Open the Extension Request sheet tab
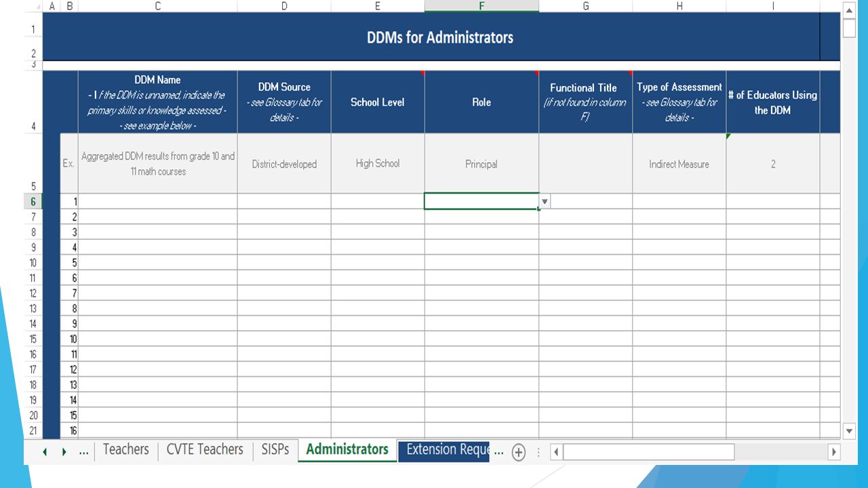The image size is (868, 488). (444, 449)
